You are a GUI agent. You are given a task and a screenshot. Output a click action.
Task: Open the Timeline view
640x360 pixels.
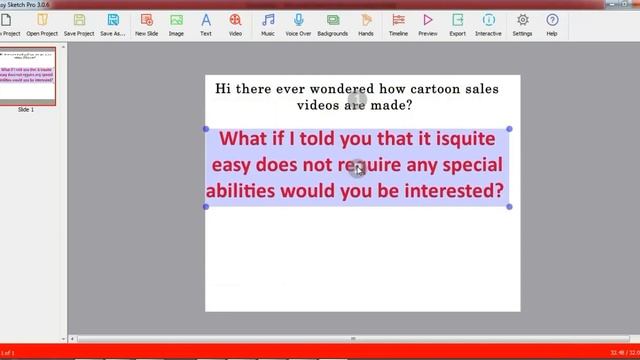(x=398, y=24)
